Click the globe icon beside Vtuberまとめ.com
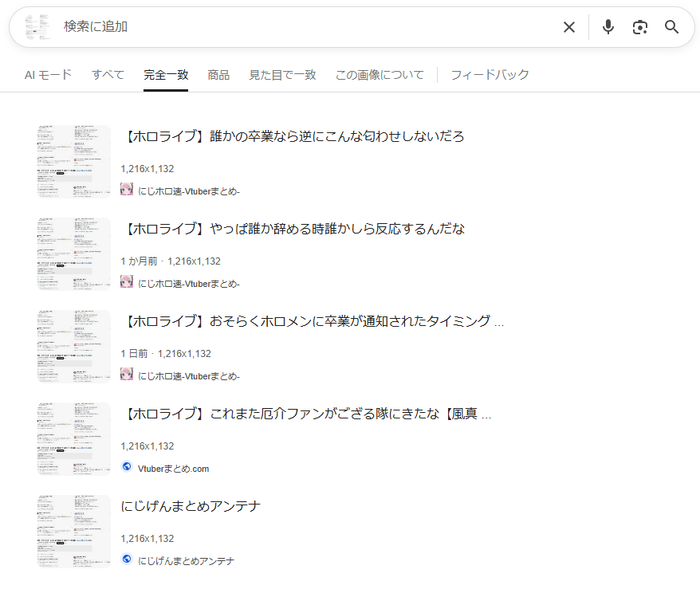 click(127, 467)
